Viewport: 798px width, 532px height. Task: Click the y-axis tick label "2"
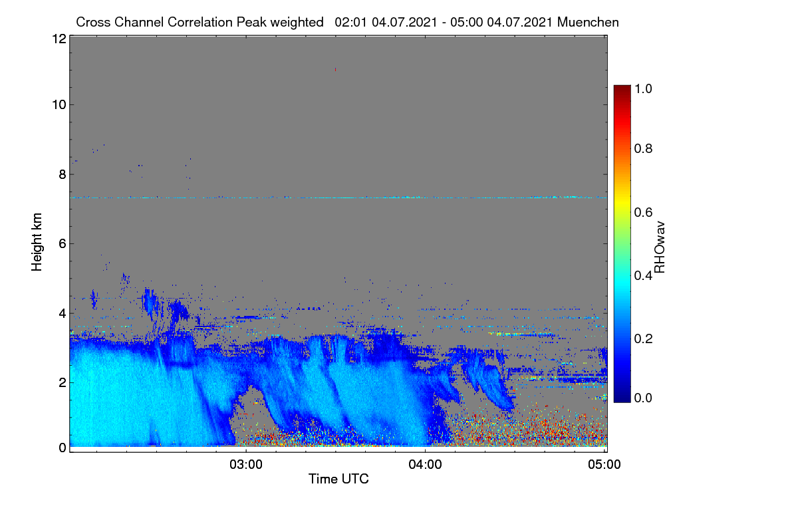62,382
